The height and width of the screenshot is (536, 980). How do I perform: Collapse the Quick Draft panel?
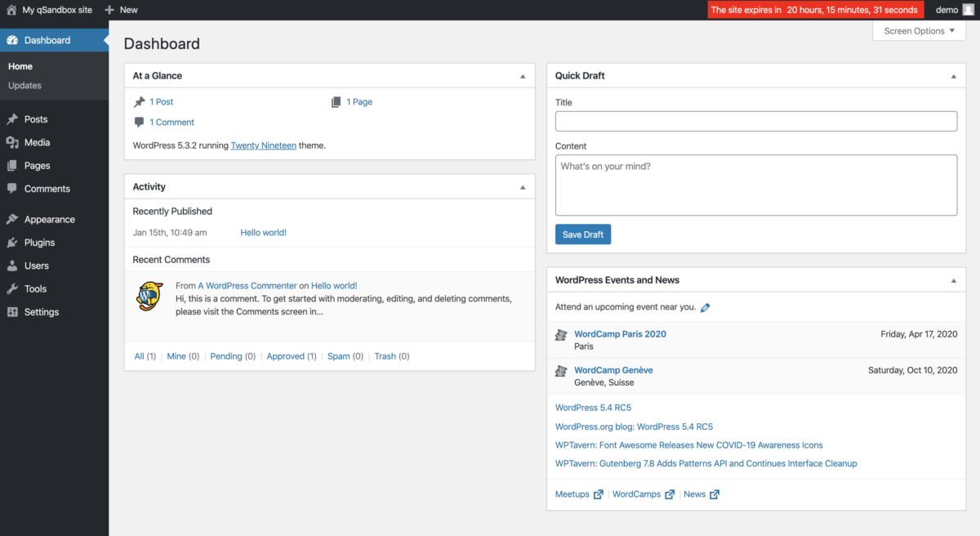tap(953, 76)
